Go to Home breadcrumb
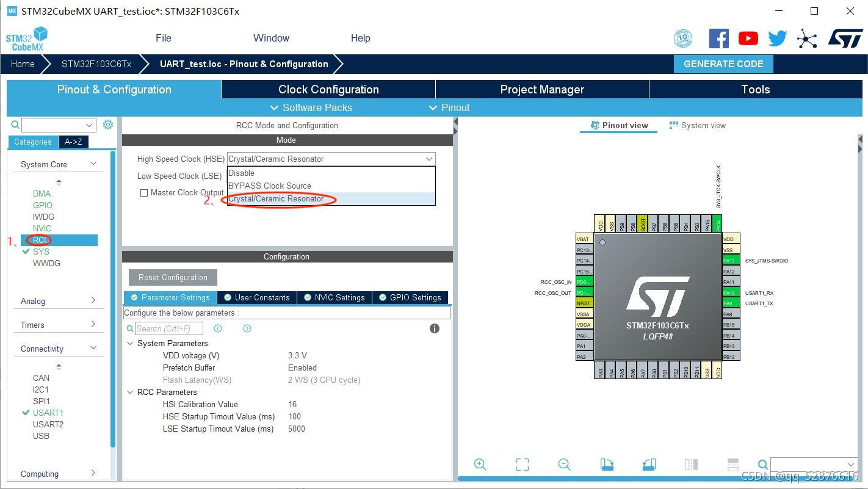 tap(23, 64)
